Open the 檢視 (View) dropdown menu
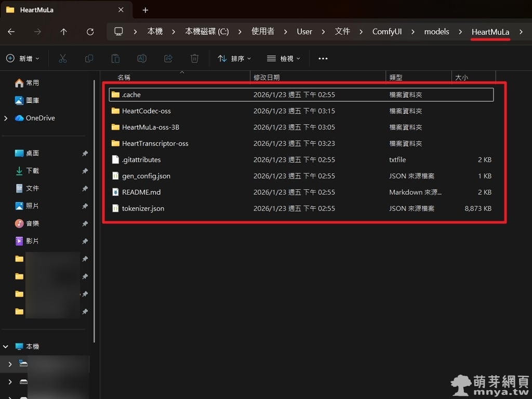Screen dimensions: 532x399 tap(284, 59)
